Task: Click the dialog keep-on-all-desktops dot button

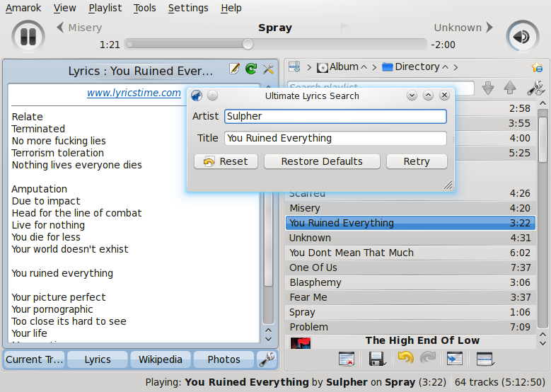Action: [212, 96]
